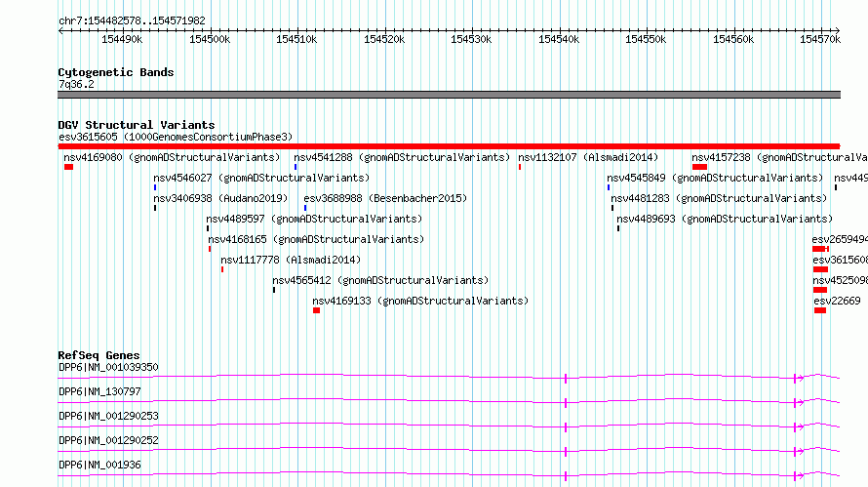
Task: Click the nsv4169133 red variant block
Action: pyautogui.click(x=317, y=310)
